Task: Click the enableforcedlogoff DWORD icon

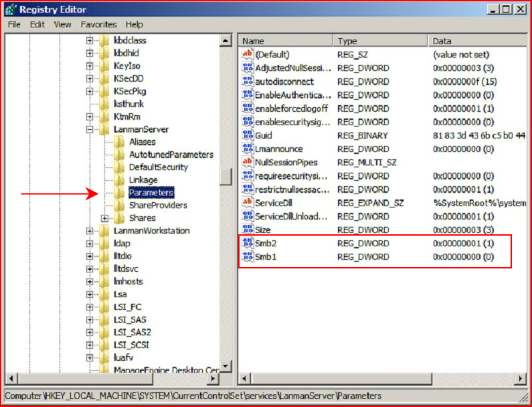Action: [248, 108]
